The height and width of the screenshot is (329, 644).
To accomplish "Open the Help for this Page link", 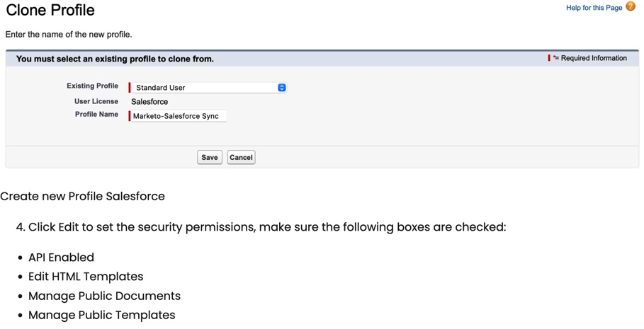I will tap(594, 7).
